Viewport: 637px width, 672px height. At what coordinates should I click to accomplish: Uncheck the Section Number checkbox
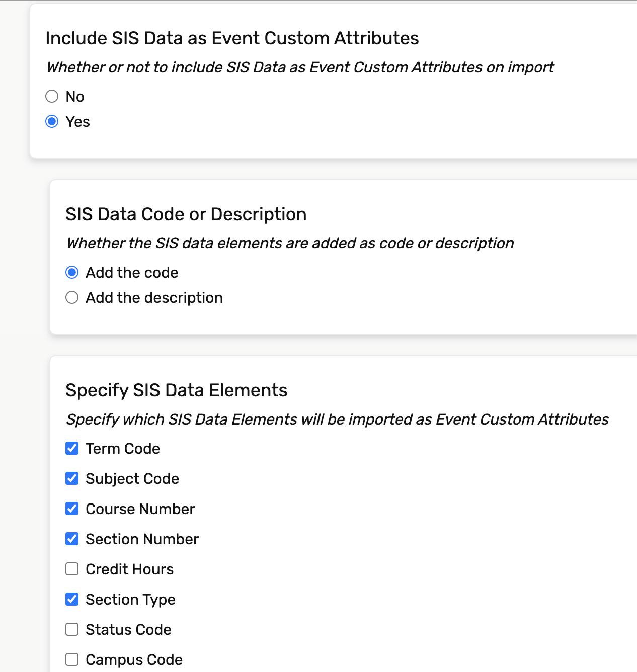click(72, 539)
